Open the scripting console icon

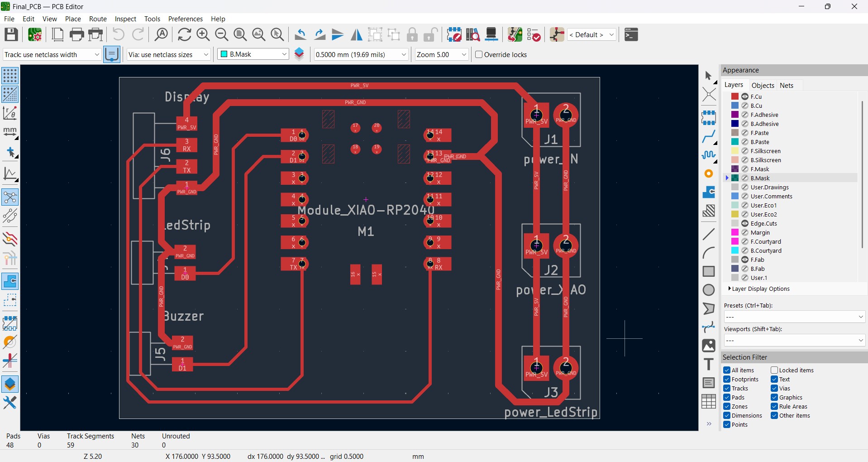(631, 34)
